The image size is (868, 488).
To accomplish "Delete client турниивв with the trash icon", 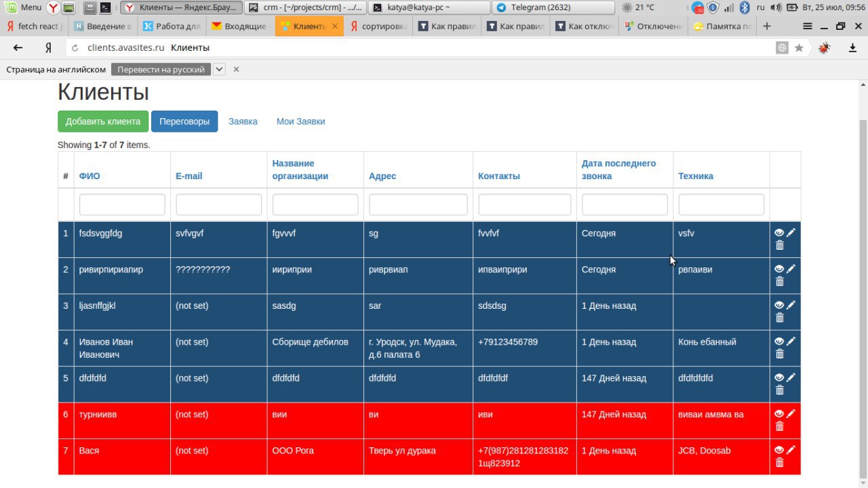I will pos(779,426).
